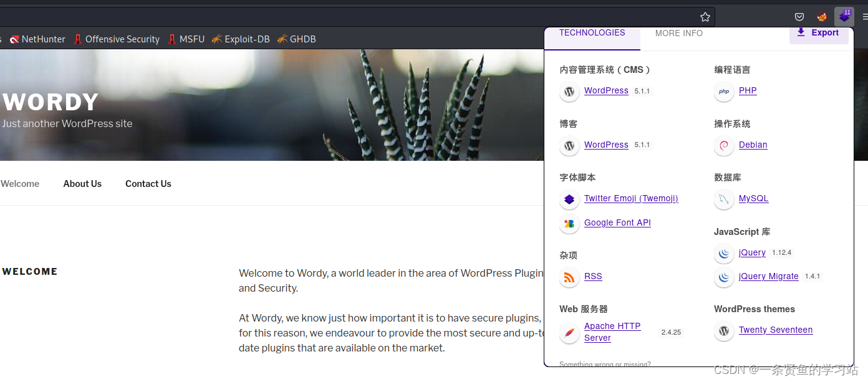Open the jQuery Migrate link
The height and width of the screenshot is (382, 868).
tap(769, 276)
